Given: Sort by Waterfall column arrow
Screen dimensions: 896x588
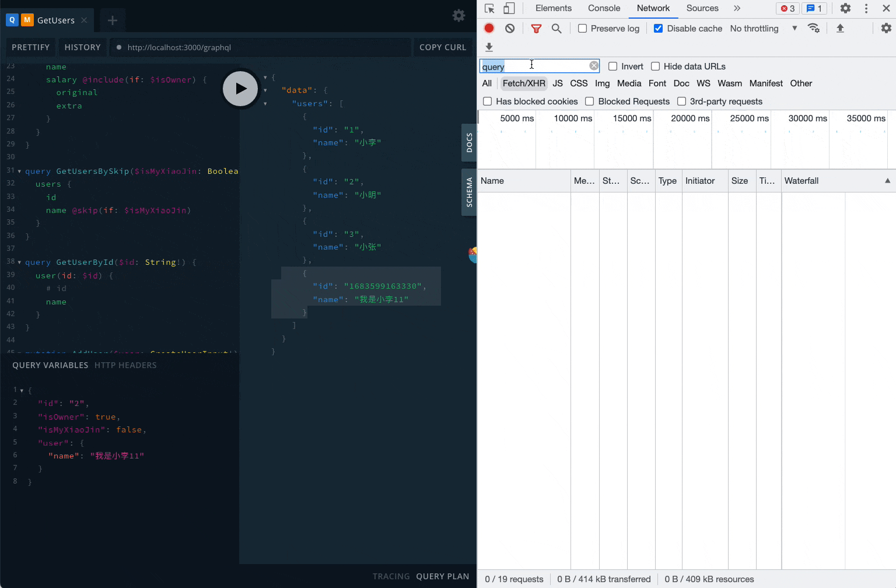Looking at the screenshot, I should point(887,181).
